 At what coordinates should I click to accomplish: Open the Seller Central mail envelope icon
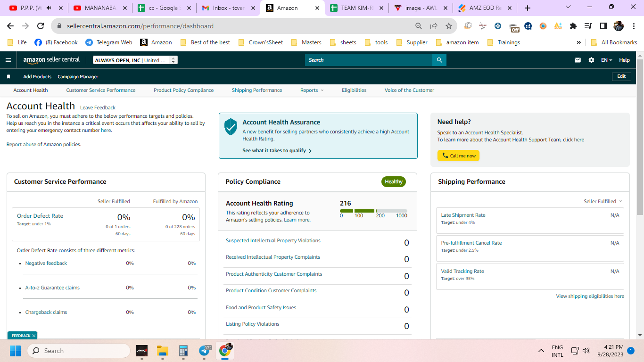click(x=578, y=60)
